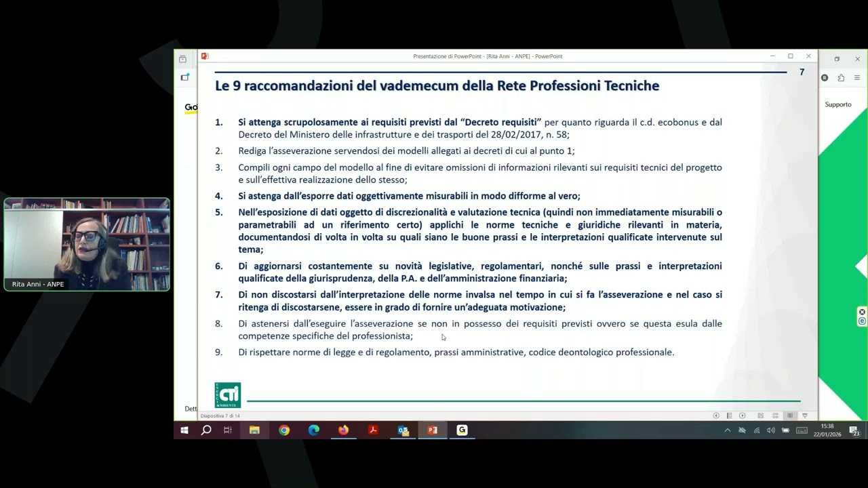Click Rita Anni webcam thumbnail
This screenshot has width=868, height=488.
87,245
